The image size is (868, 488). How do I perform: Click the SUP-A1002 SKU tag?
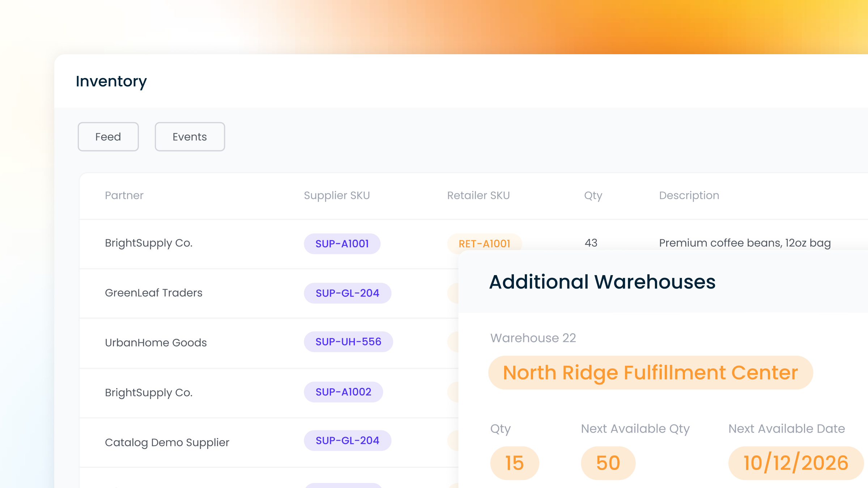coord(343,392)
